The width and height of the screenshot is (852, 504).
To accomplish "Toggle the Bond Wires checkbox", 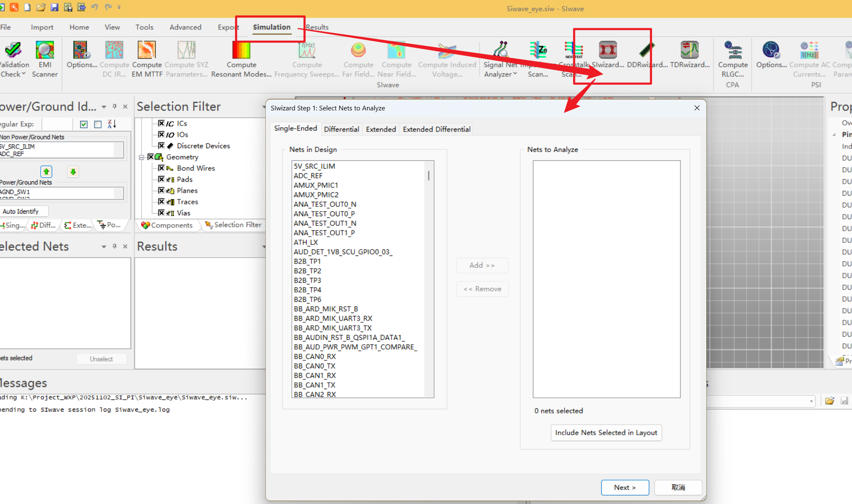I will click(161, 168).
